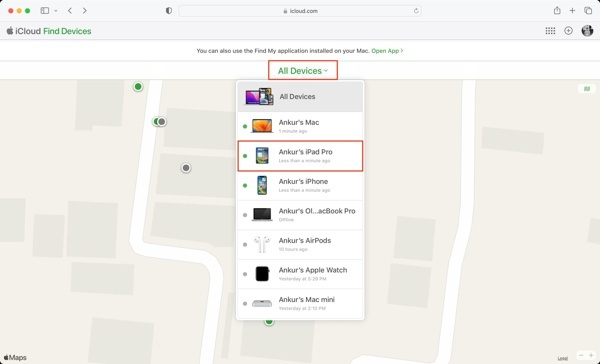
Task: Click the iPad Pro device icon
Action: coord(262,156)
